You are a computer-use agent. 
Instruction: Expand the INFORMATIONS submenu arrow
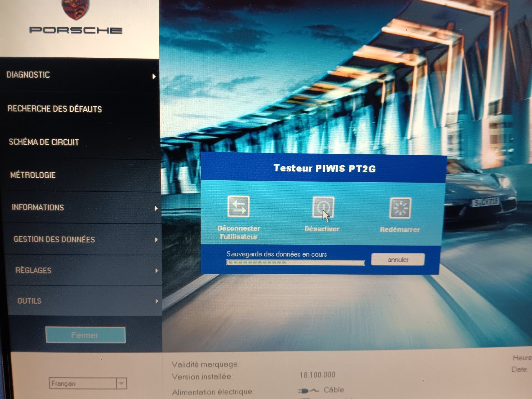tap(156, 208)
